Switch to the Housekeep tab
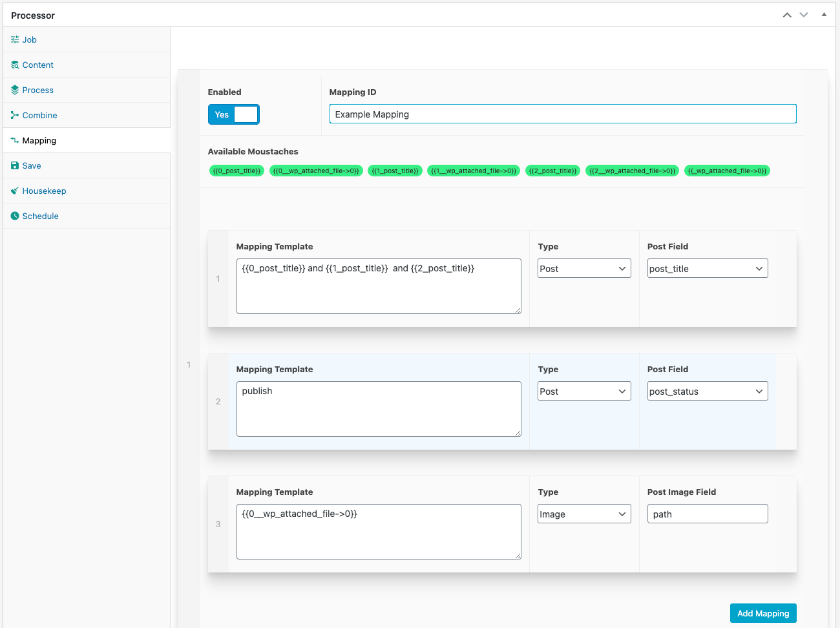840x628 pixels. point(87,191)
